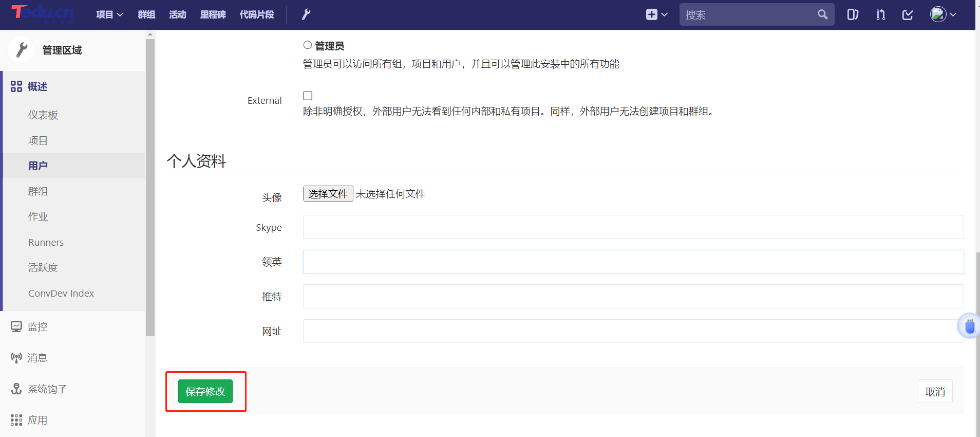Select the 管理员 radio button
Viewport: 980px width, 437px height.
click(308, 45)
